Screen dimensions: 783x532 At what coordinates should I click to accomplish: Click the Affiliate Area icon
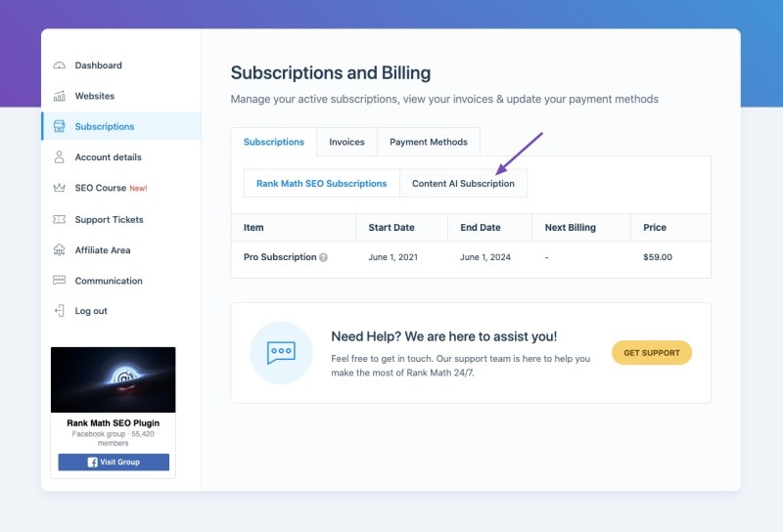[59, 250]
